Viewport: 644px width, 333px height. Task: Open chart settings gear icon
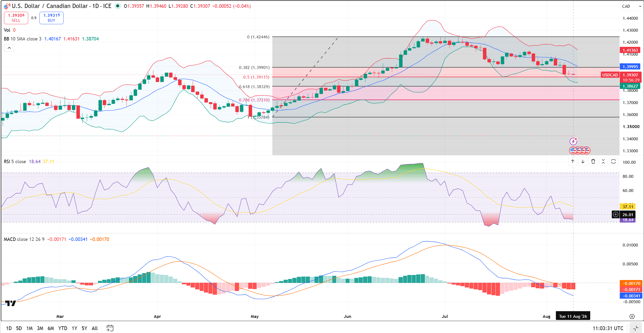(632, 316)
